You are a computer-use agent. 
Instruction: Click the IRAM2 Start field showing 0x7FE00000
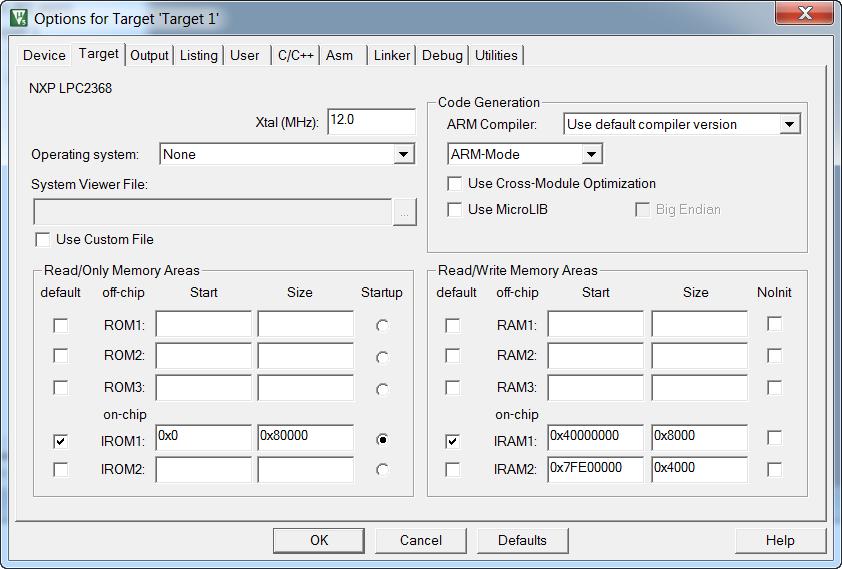coord(596,470)
